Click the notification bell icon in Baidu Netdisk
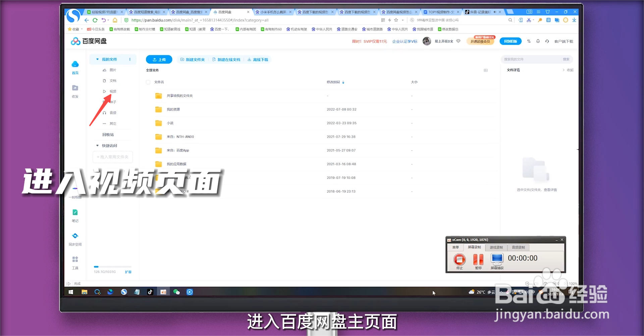The width and height of the screenshot is (644, 336). pyautogui.click(x=538, y=41)
